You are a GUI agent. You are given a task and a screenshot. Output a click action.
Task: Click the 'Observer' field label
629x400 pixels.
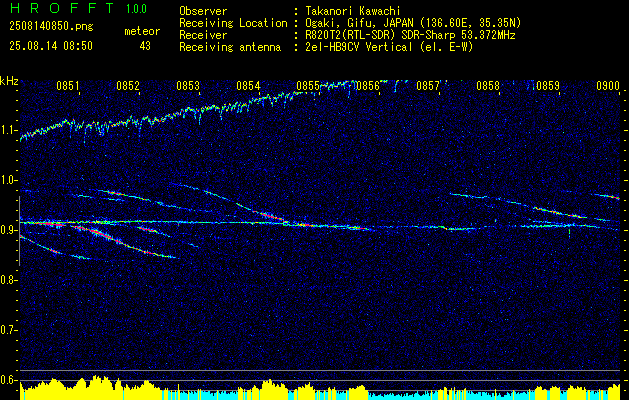pos(203,11)
